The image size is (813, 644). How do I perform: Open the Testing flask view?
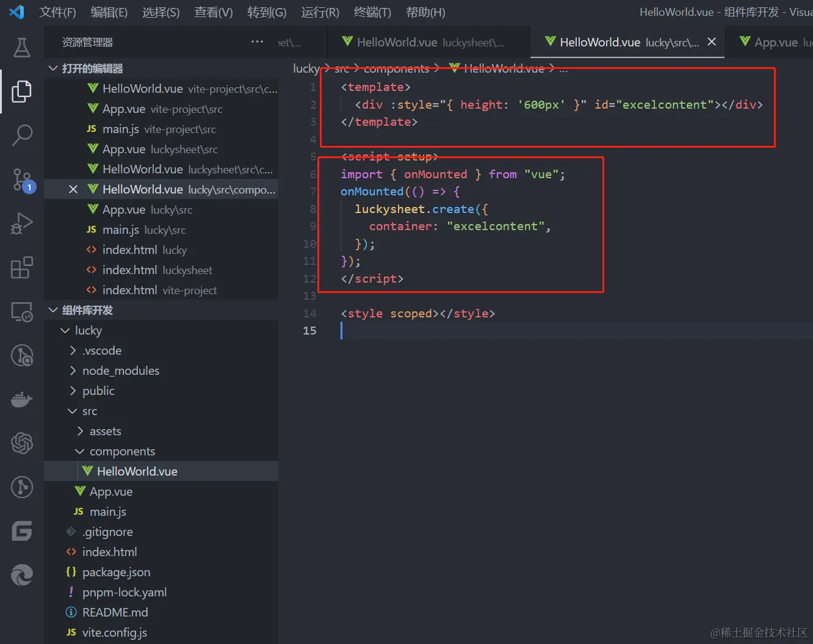pos(22,48)
